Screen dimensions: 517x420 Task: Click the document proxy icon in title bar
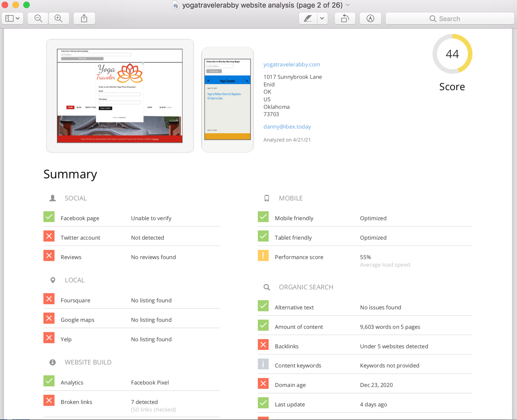tap(176, 5)
